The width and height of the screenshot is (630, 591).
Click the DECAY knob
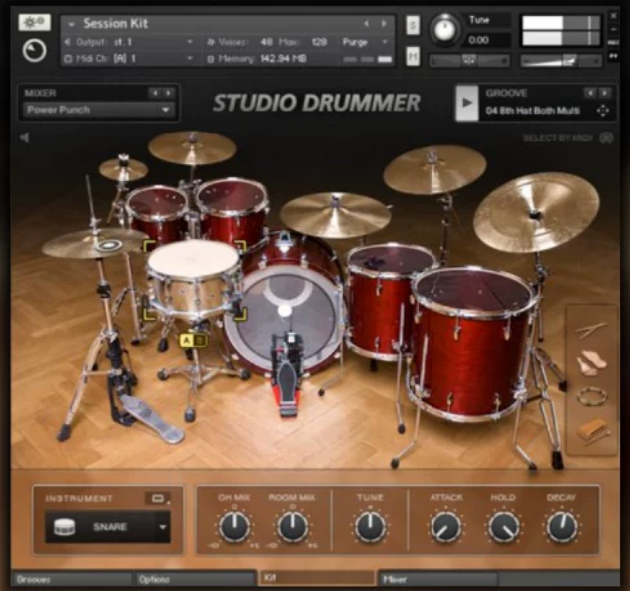pyautogui.click(x=562, y=526)
